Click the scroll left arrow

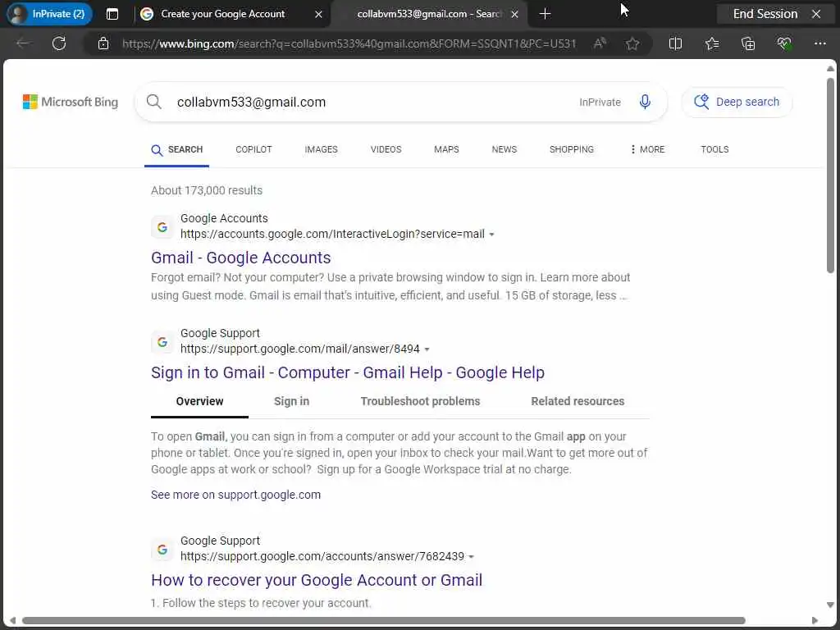12,620
